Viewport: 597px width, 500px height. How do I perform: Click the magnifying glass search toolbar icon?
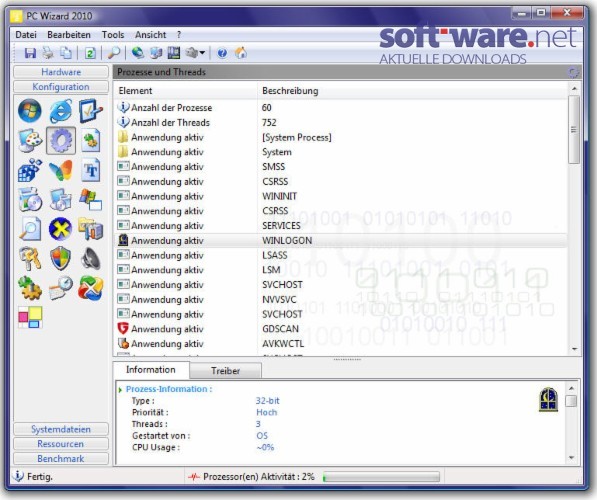[x=114, y=53]
